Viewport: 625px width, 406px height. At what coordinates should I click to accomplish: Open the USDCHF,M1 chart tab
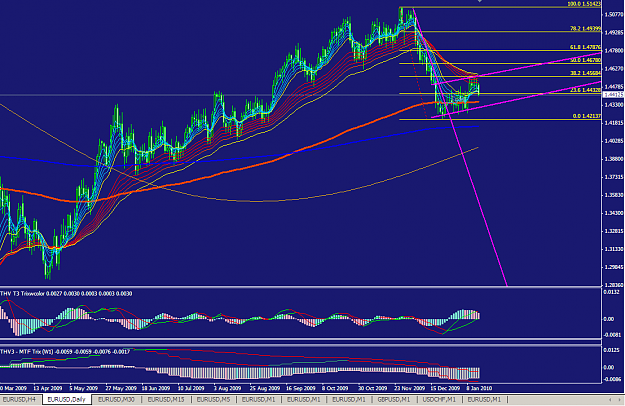pos(439,399)
